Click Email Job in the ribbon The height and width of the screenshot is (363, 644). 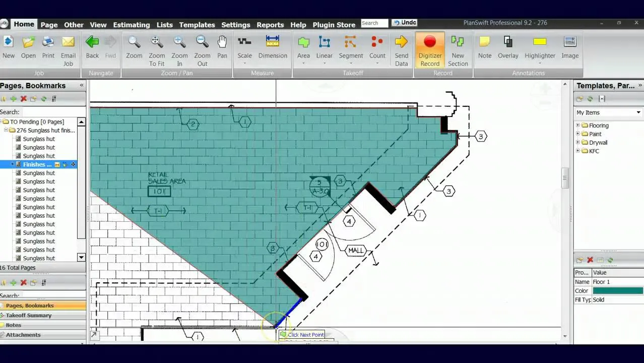(x=68, y=51)
